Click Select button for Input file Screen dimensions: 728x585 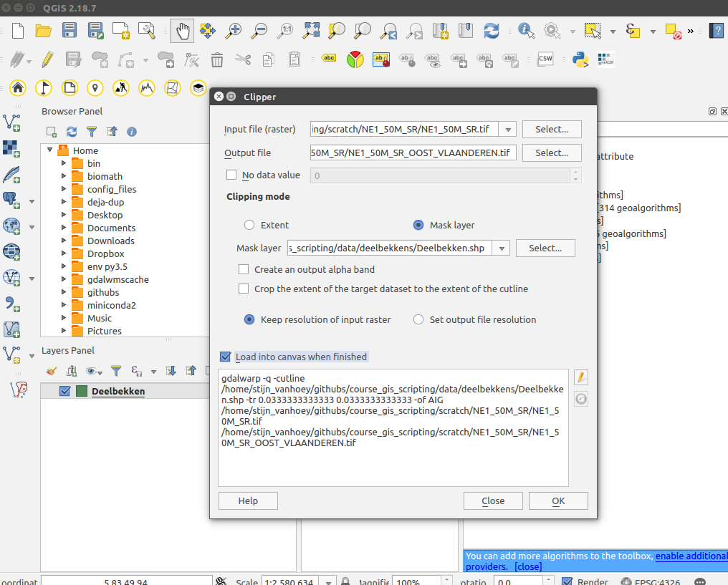click(552, 130)
